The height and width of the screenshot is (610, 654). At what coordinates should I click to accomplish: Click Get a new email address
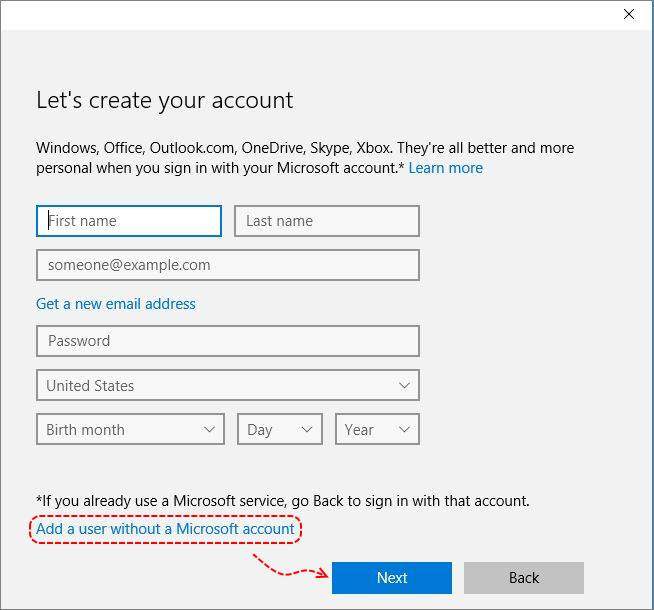[116, 304]
